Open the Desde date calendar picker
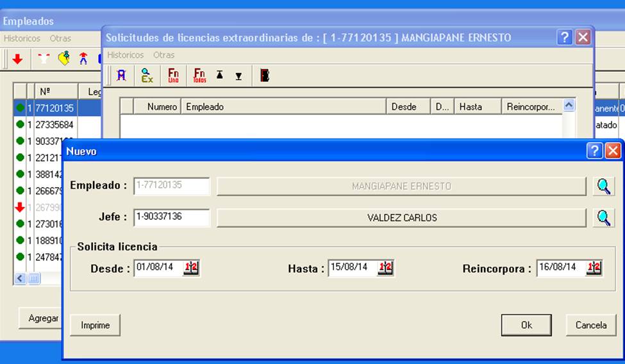 point(191,267)
